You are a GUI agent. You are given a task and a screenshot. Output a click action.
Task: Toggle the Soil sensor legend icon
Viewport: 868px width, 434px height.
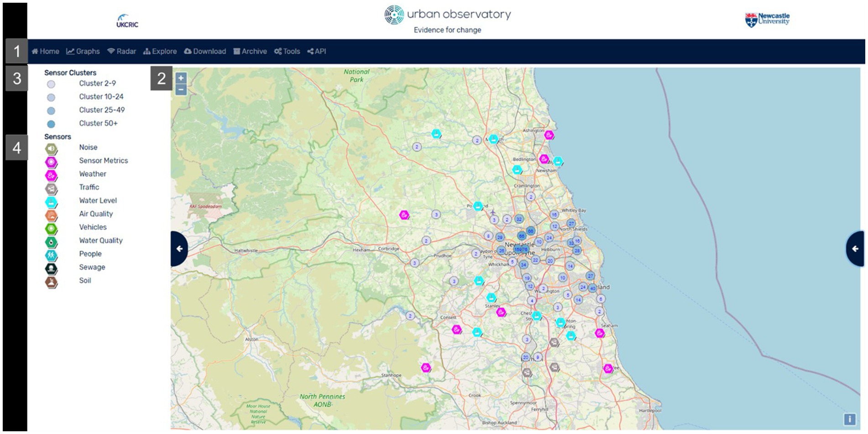51,282
